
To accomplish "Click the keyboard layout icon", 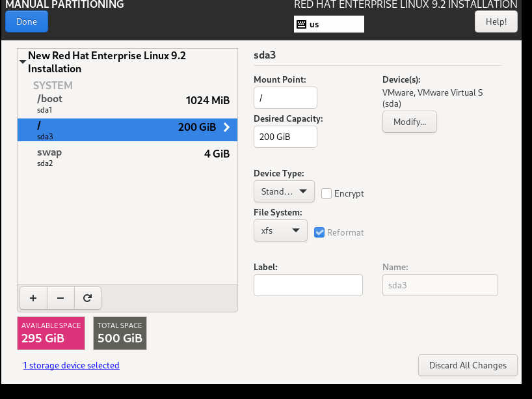I will [301, 24].
